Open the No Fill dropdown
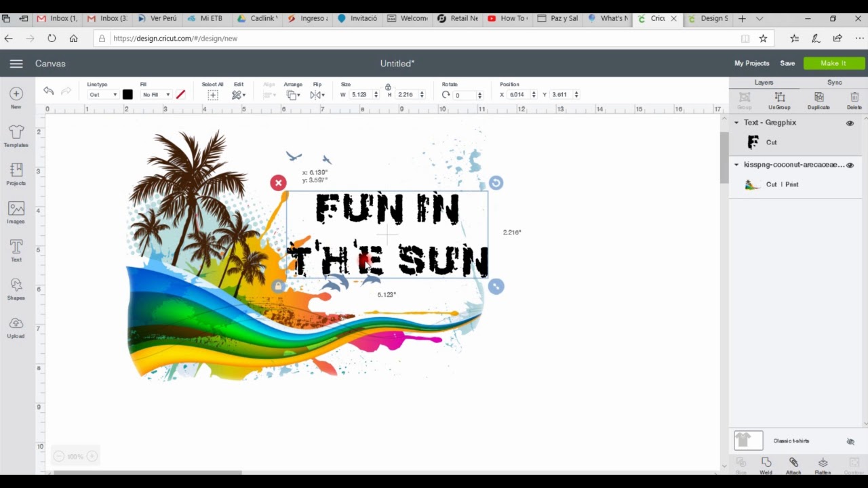Viewport: 868px width, 488px height. click(x=156, y=95)
